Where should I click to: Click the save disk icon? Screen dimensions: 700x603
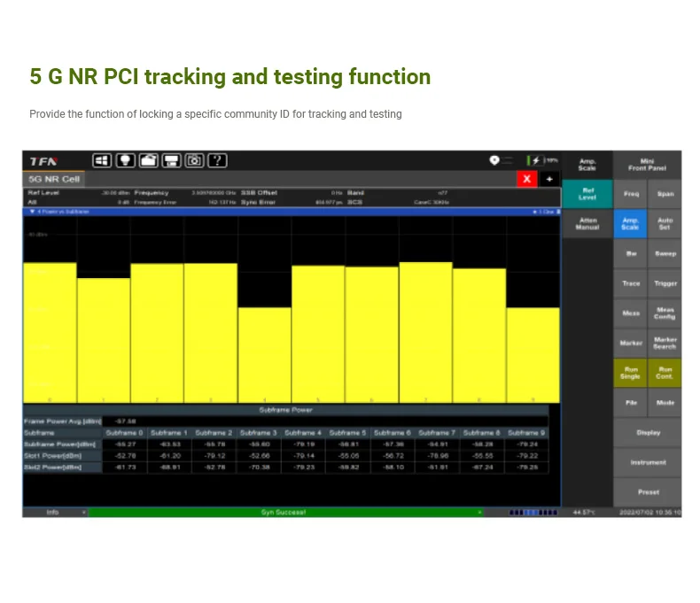tap(171, 160)
